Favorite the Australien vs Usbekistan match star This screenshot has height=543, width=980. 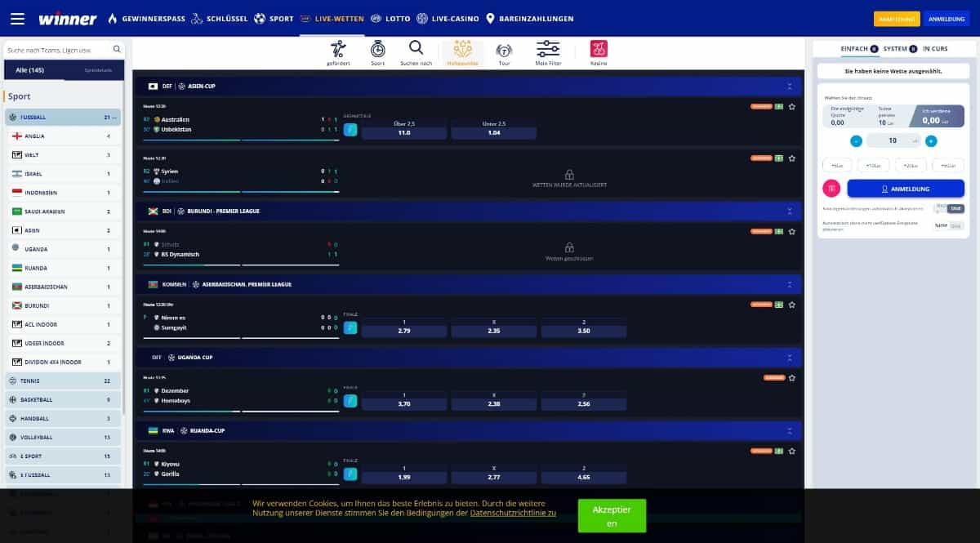point(791,107)
